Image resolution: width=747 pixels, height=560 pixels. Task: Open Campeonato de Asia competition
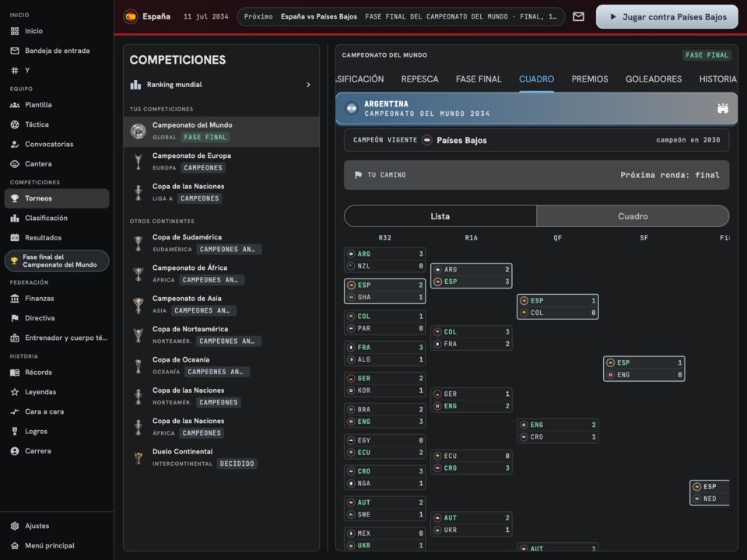222,305
